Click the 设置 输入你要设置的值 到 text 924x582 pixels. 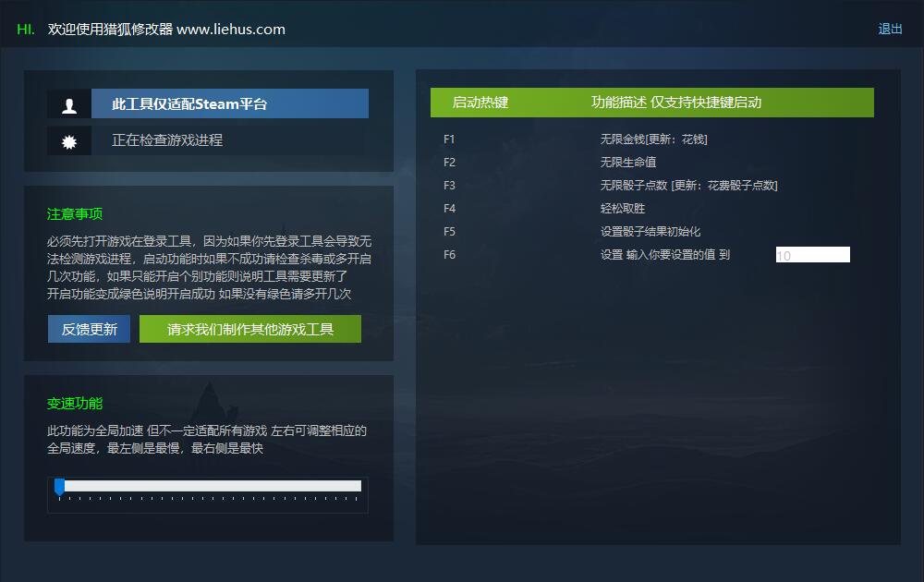pyautogui.click(x=664, y=254)
